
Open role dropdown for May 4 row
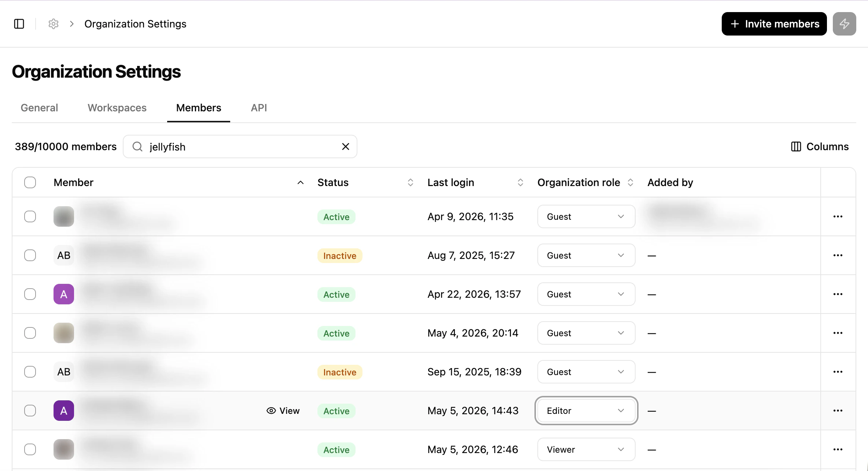tap(586, 333)
